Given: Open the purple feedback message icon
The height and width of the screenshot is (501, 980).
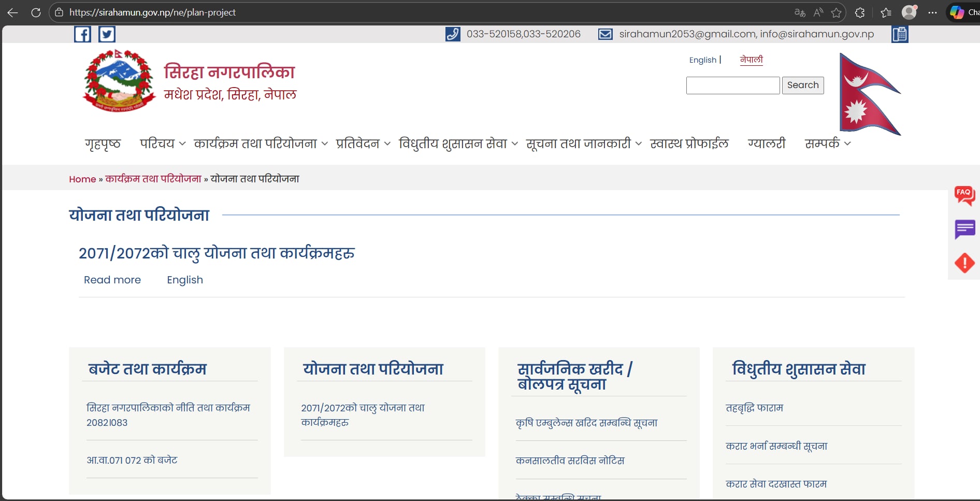Looking at the screenshot, I should [964, 229].
